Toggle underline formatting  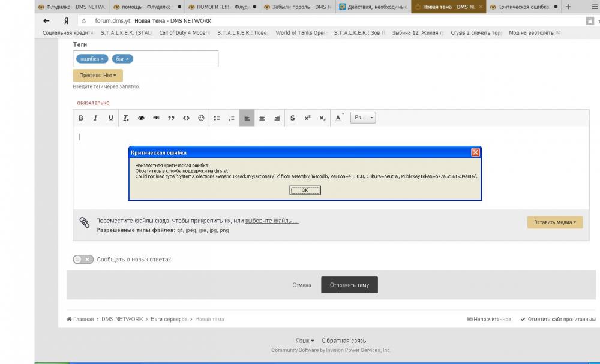[110, 118]
